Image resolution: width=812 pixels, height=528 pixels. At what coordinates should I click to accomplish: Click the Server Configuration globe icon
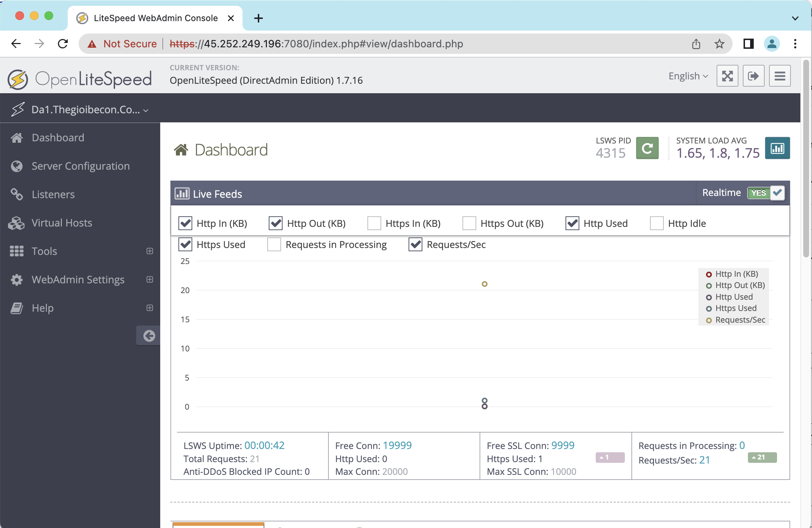pos(17,166)
